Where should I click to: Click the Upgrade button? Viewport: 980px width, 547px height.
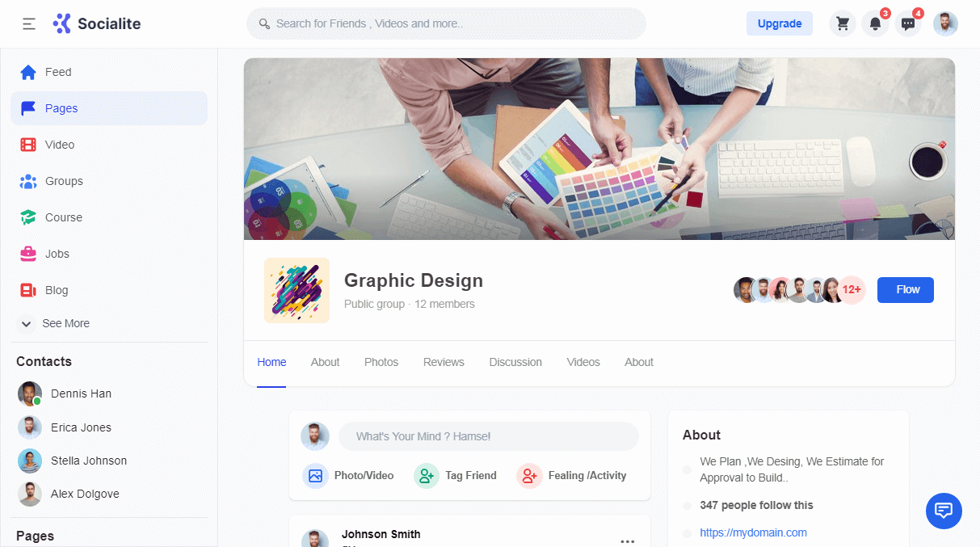coord(779,23)
